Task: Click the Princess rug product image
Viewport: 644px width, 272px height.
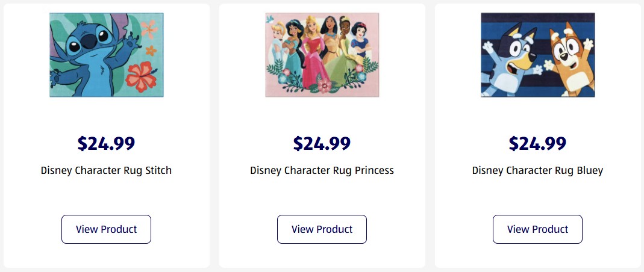Action: (322, 55)
